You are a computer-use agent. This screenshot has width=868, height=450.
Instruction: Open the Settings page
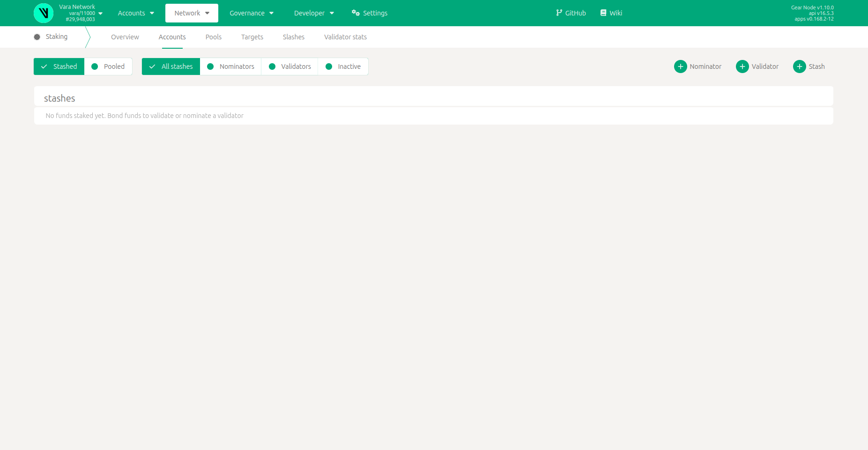coord(370,13)
